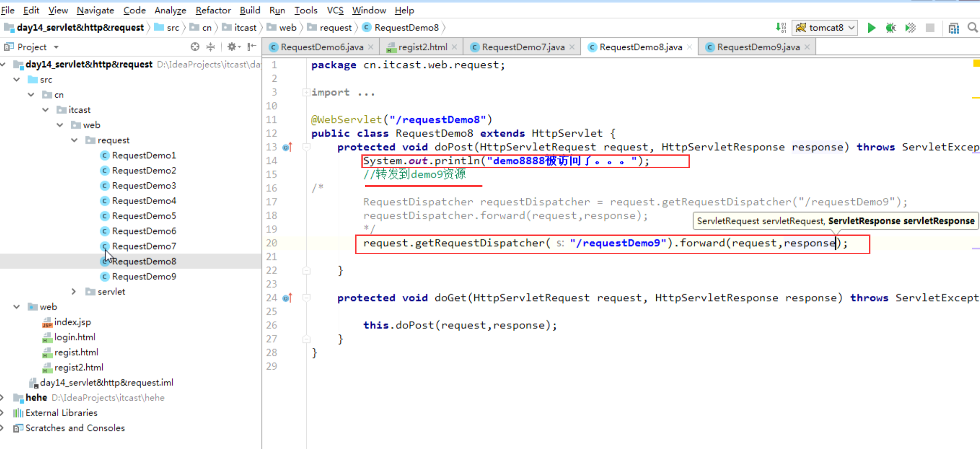Select login.html in project tree

(x=74, y=337)
